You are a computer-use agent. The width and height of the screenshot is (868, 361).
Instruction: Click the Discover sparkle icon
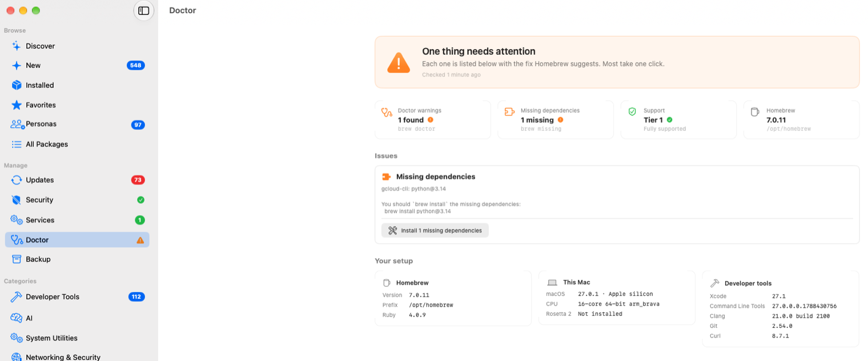[17, 46]
